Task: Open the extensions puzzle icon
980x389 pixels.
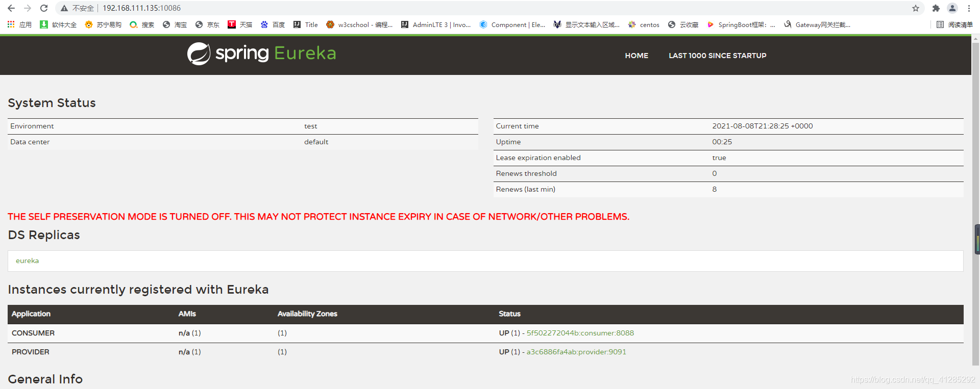Action: 936,8
